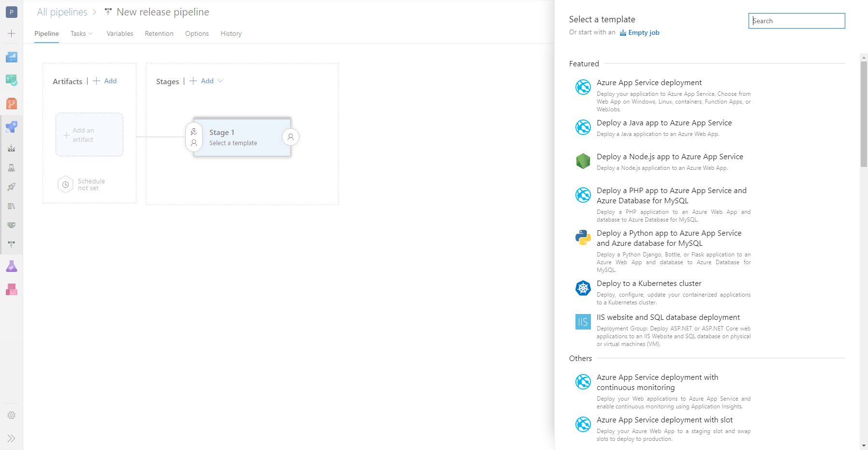This screenshot has height=450, width=868.
Task: Select Deploy a Node.js app to Azure App Service
Action: pyautogui.click(x=670, y=157)
